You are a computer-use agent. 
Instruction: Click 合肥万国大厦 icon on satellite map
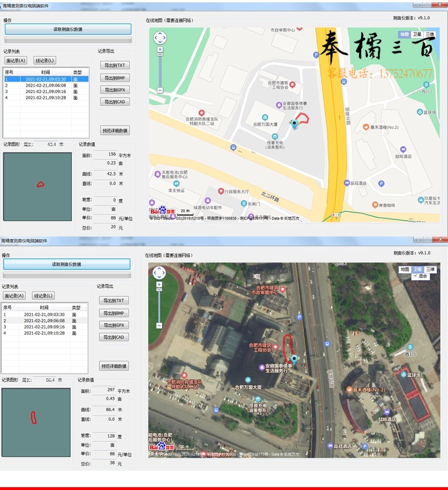(248, 379)
